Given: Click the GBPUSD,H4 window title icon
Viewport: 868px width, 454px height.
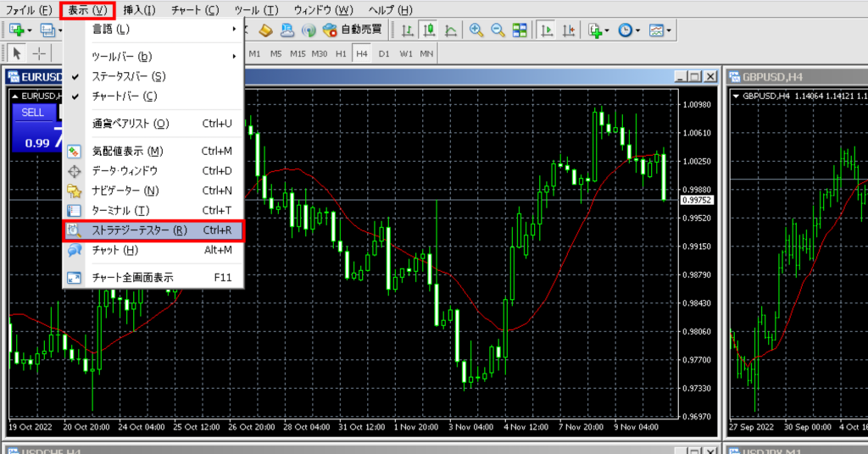Looking at the screenshot, I should click(x=735, y=76).
